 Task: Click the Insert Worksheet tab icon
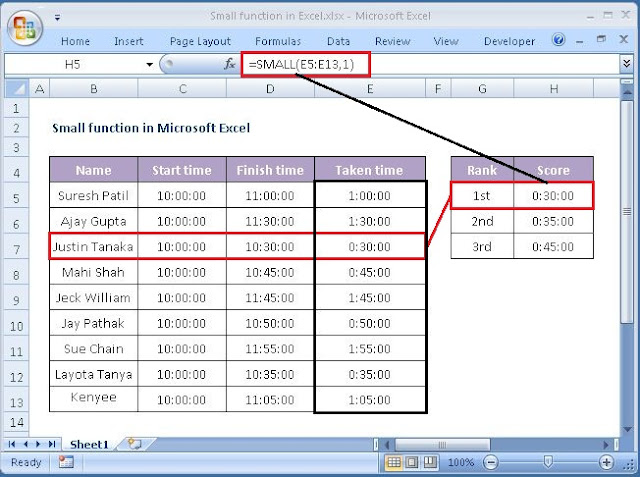click(134, 444)
